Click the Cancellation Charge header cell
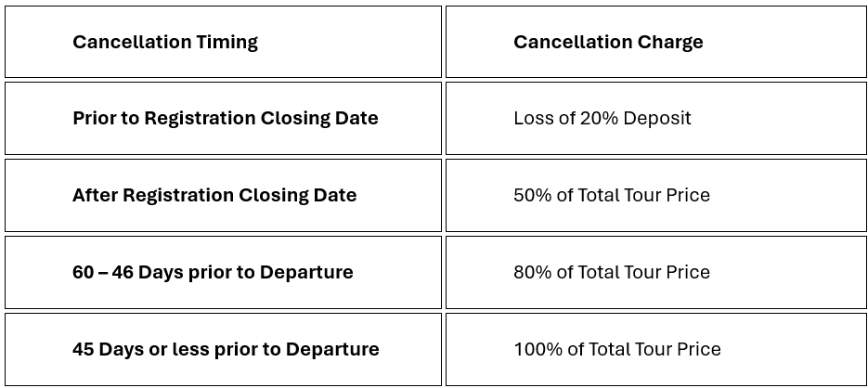 (655, 42)
